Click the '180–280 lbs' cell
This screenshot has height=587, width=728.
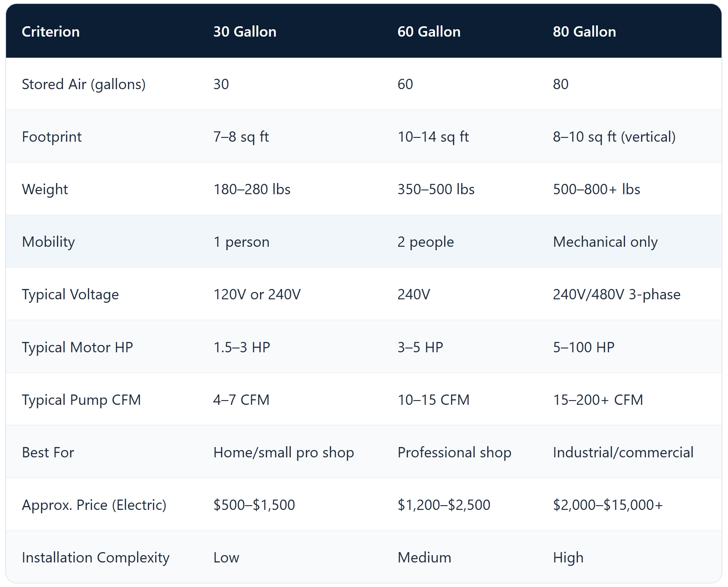click(x=252, y=189)
